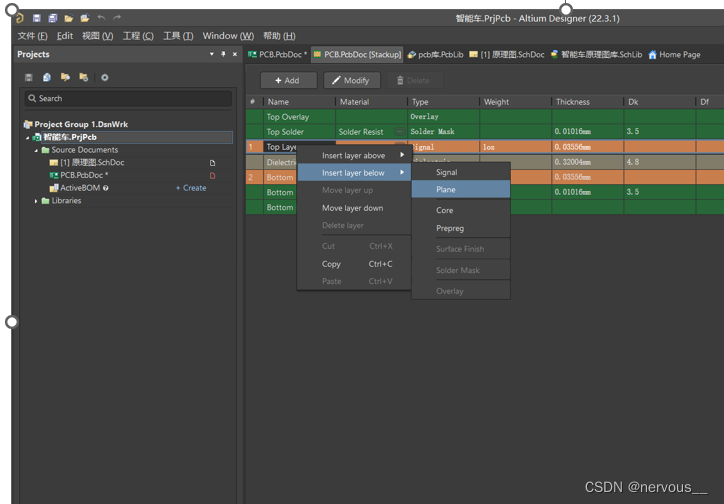Choose Move layer down in context menu
This screenshot has height=504, width=724.
352,208
